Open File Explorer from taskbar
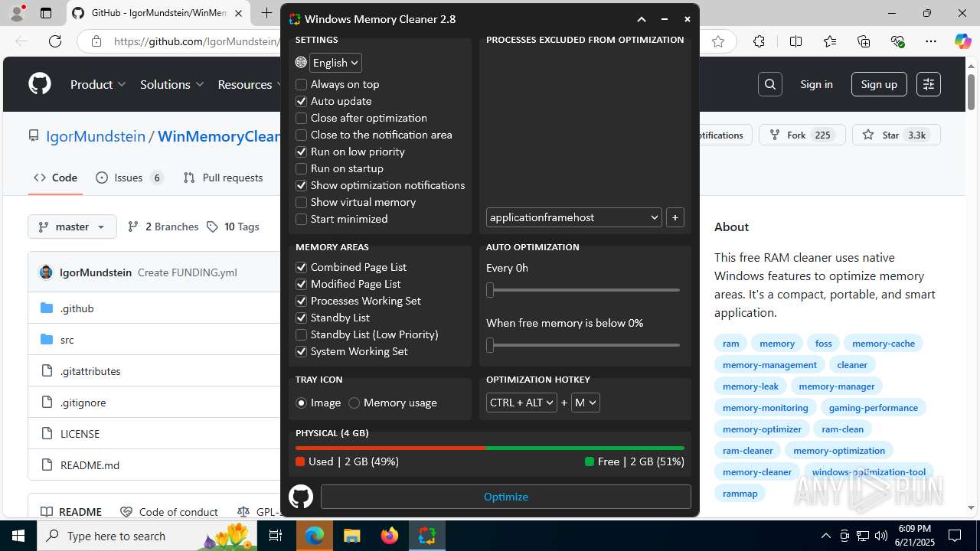The width and height of the screenshot is (980, 551). (351, 536)
